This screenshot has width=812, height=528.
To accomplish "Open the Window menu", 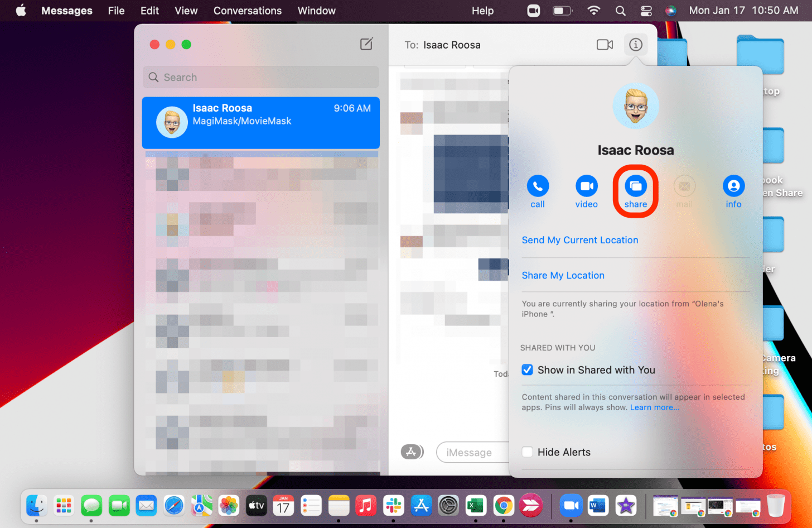I will coord(316,10).
